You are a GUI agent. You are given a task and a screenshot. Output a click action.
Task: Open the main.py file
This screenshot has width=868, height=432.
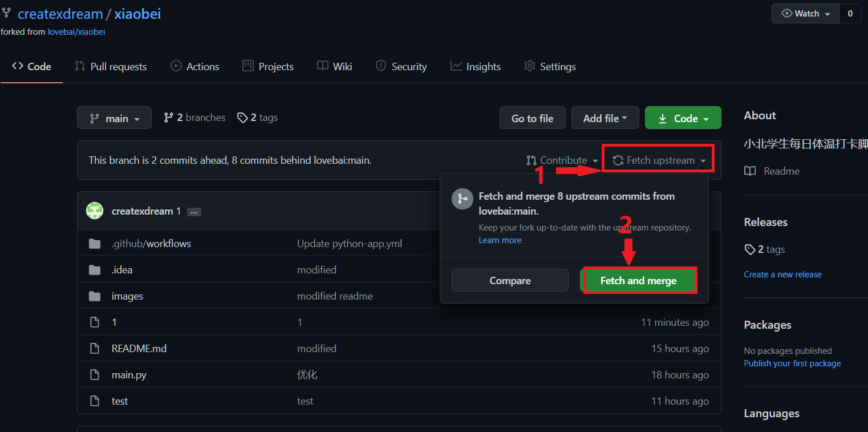pos(129,375)
